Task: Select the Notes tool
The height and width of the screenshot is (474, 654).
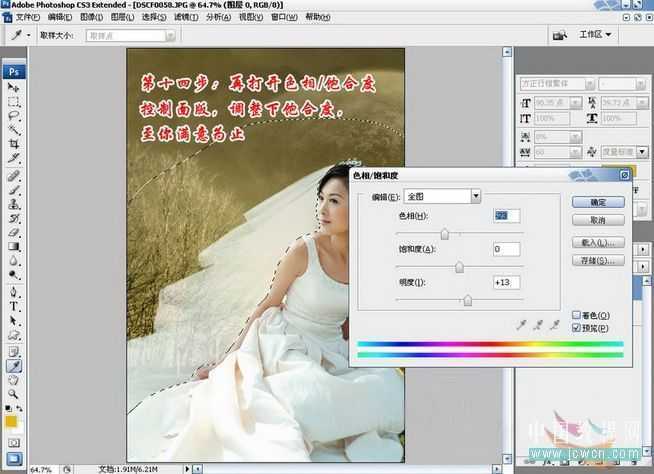Action: click(13, 351)
